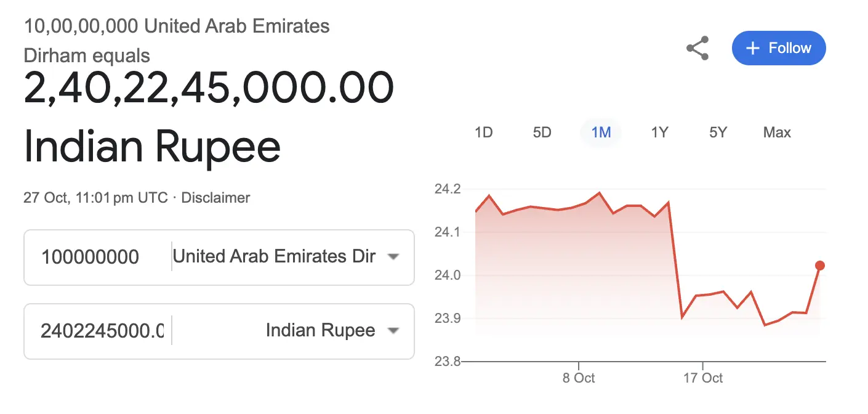This screenshot has width=868, height=414.
Task: Click the 27 Oct, 11:01 pm UTC timestamp
Action: tap(95, 198)
